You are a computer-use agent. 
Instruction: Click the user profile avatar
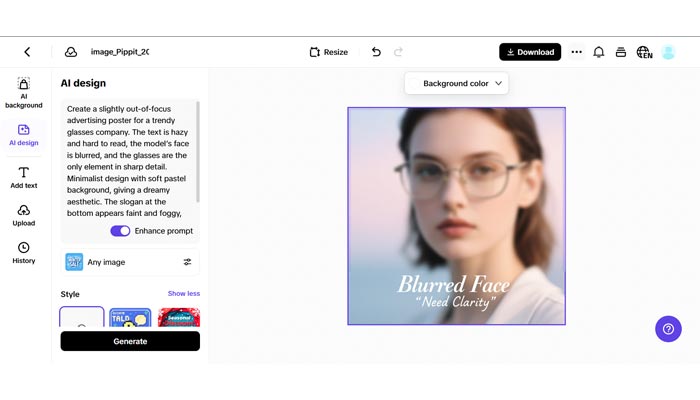coord(668,52)
